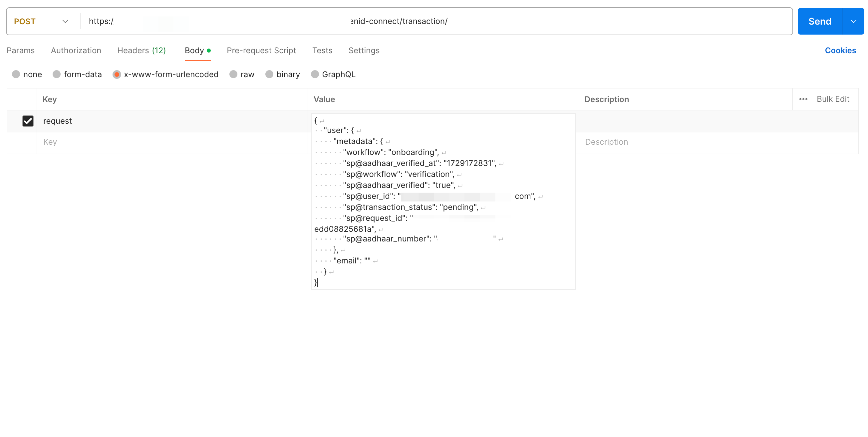Select the form-data body radio button
The image size is (868, 437).
(x=56, y=75)
